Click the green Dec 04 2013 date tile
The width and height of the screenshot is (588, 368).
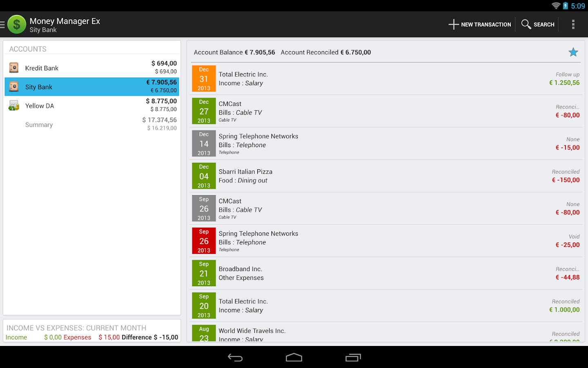tap(204, 176)
